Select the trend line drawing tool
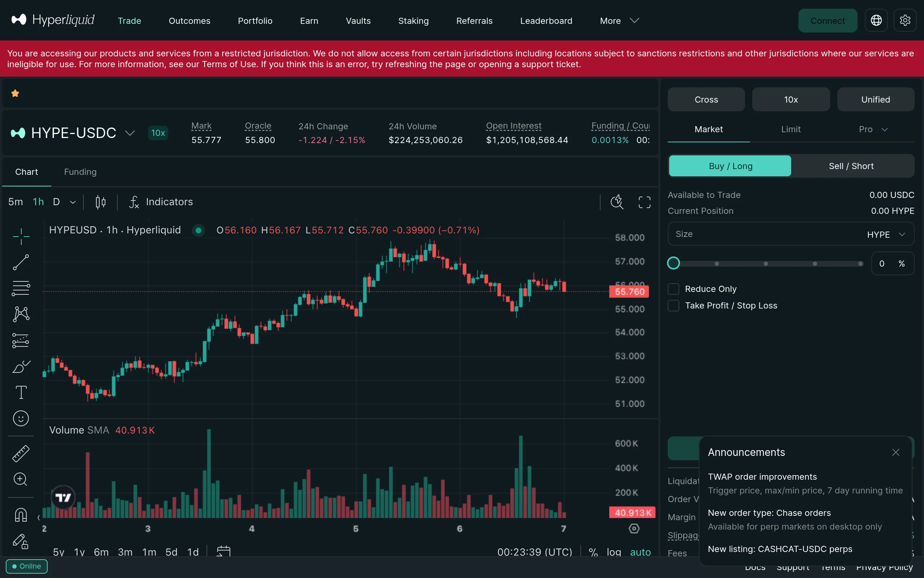The height and width of the screenshot is (578, 924). (21, 262)
